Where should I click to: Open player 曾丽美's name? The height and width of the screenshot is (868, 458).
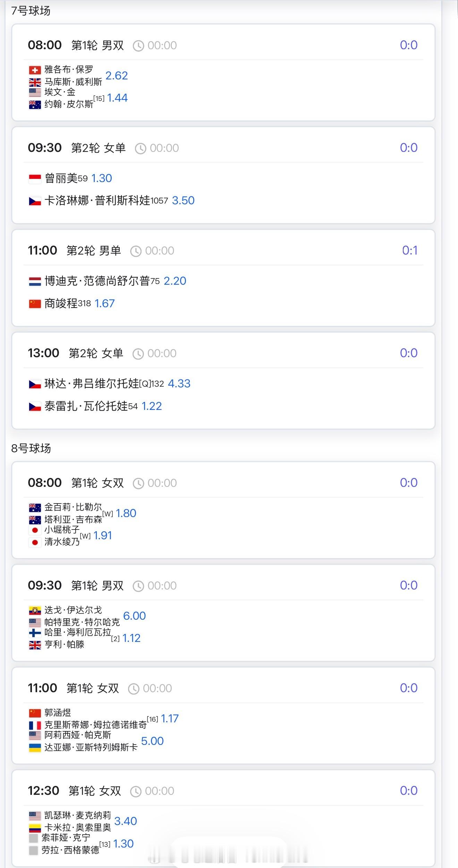pyautogui.click(x=61, y=178)
